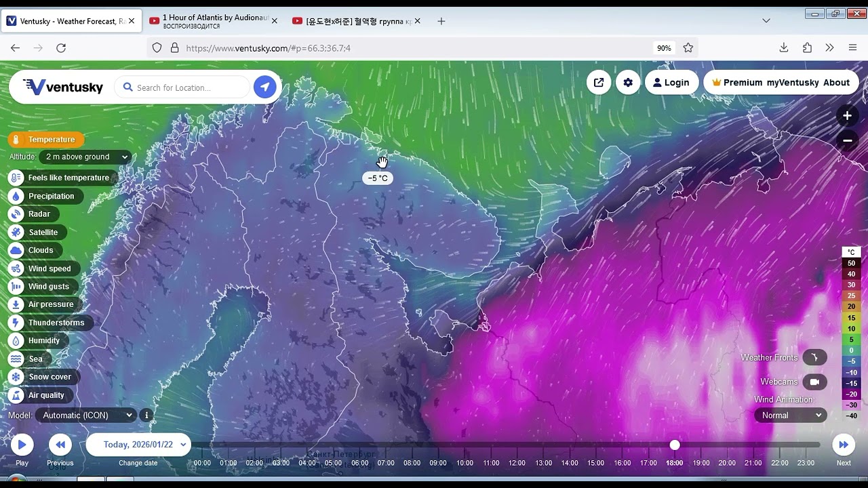This screenshot has width=868, height=488.
Task: Toggle Webcams display on map
Action: pos(815,382)
